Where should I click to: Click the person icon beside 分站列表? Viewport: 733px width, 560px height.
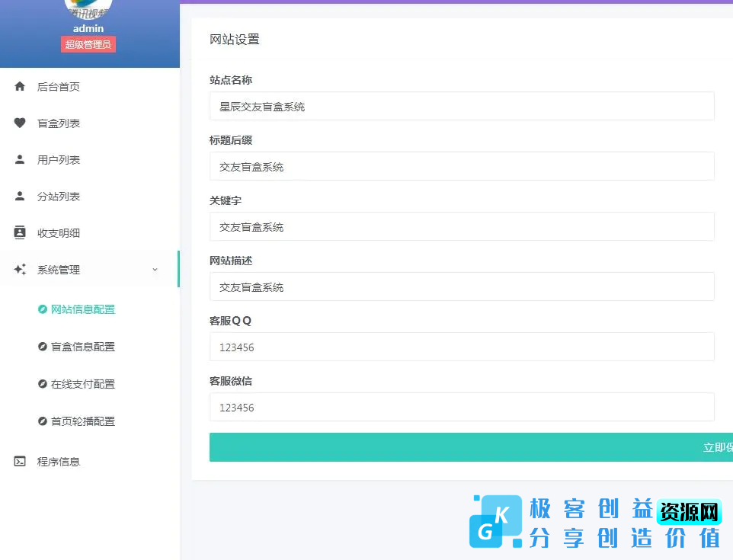(20, 196)
